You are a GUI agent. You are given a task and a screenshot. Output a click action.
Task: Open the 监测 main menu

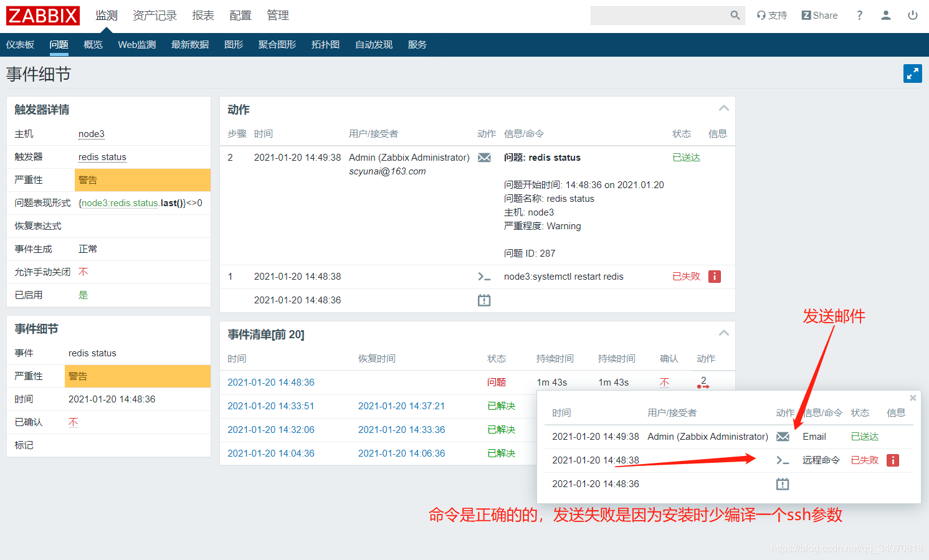(x=107, y=16)
